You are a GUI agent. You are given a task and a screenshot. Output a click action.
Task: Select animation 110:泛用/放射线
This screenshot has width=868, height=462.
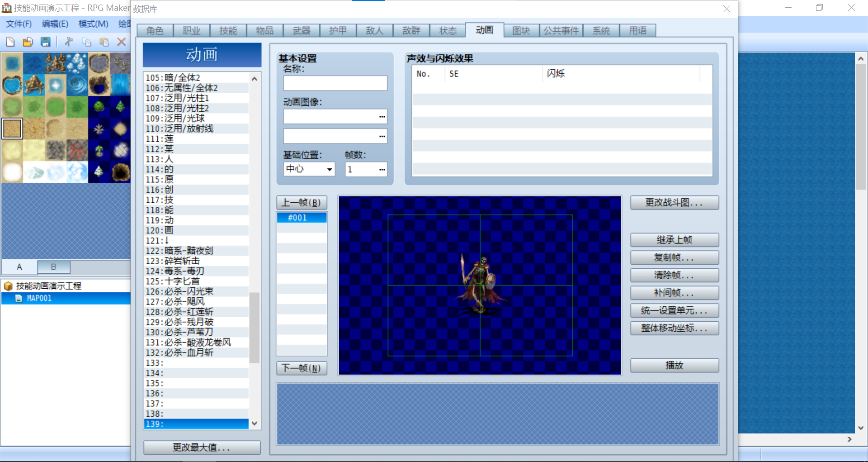point(196,129)
